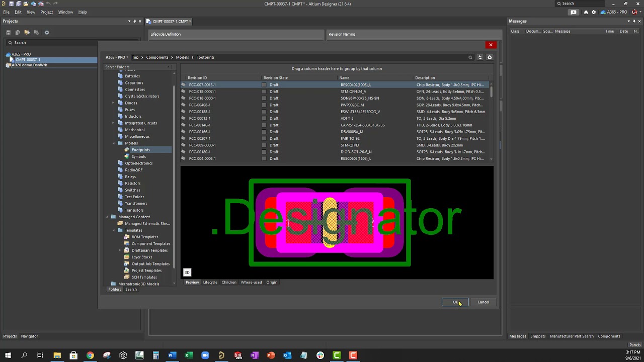Click the Open folder icon in title bar
The image size is (644, 362).
click(26, 4)
